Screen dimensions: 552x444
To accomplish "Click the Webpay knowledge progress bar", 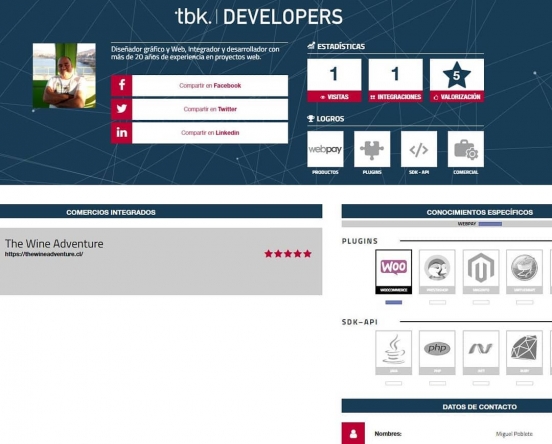I will click(490, 224).
